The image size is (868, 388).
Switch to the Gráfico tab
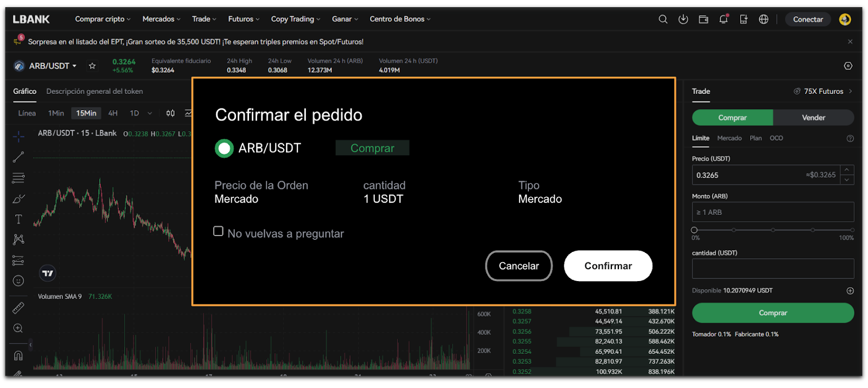[x=24, y=91]
